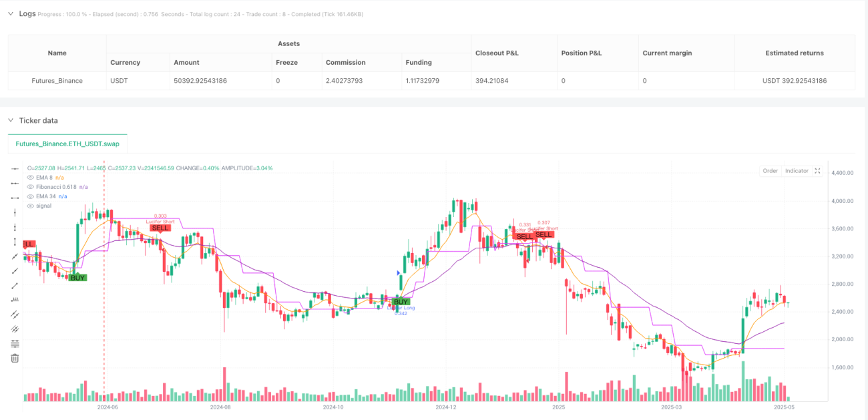
Task: Hide the EMA 8 indicator with eye icon
Action: pyautogui.click(x=30, y=178)
